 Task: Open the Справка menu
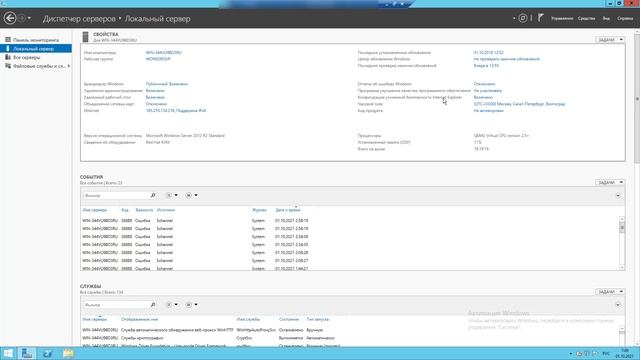(x=625, y=18)
